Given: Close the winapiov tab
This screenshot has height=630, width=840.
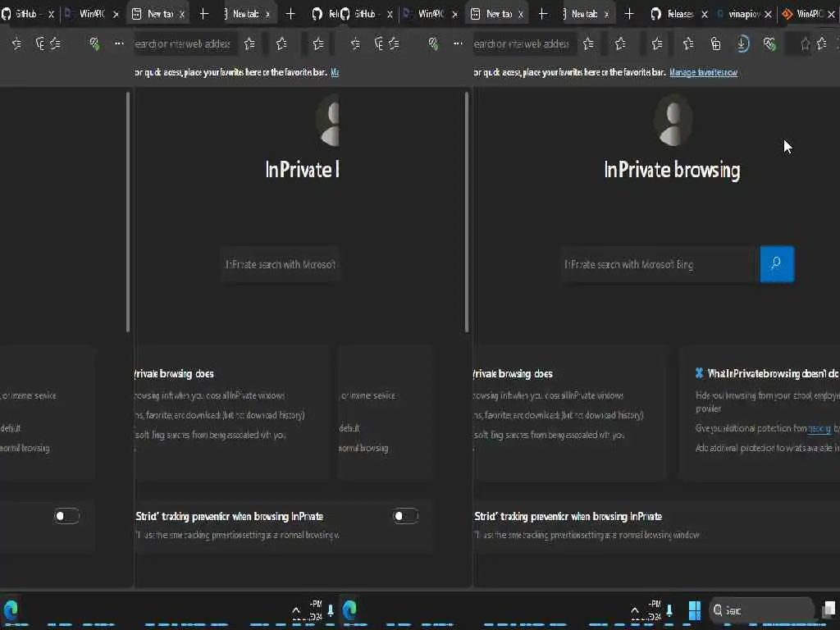Looking at the screenshot, I should click(768, 14).
